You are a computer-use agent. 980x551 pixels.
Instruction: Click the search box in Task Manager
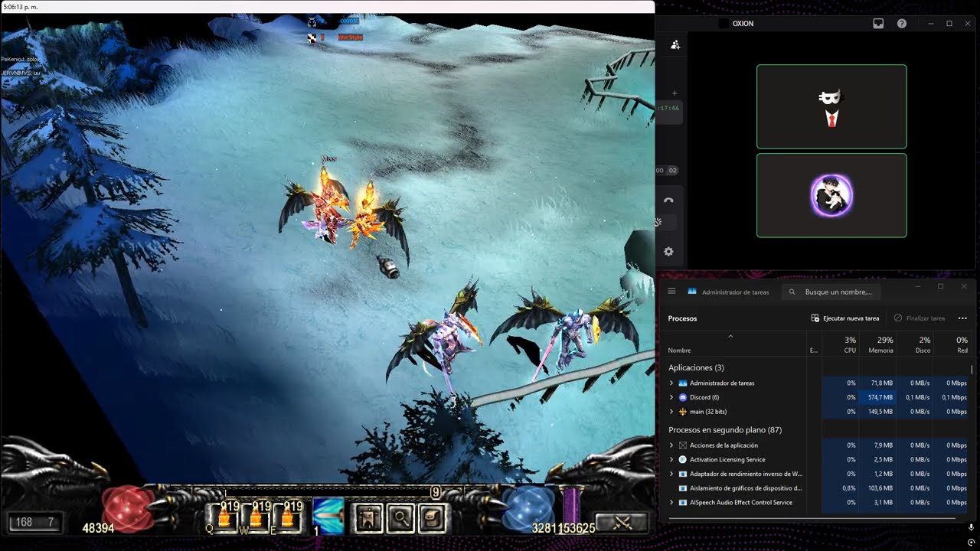coord(831,292)
